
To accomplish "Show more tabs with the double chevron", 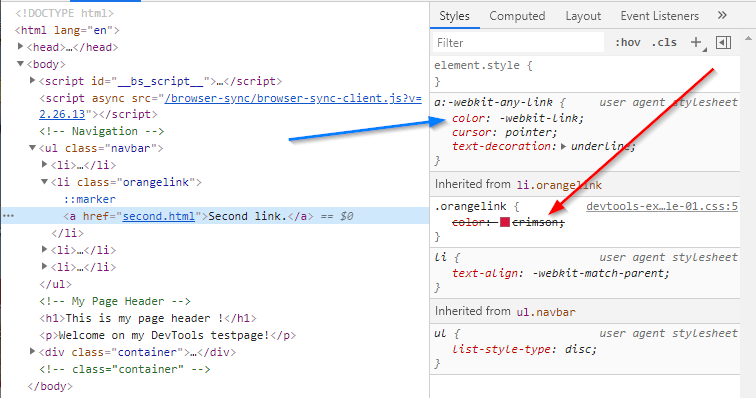I will tap(722, 15).
